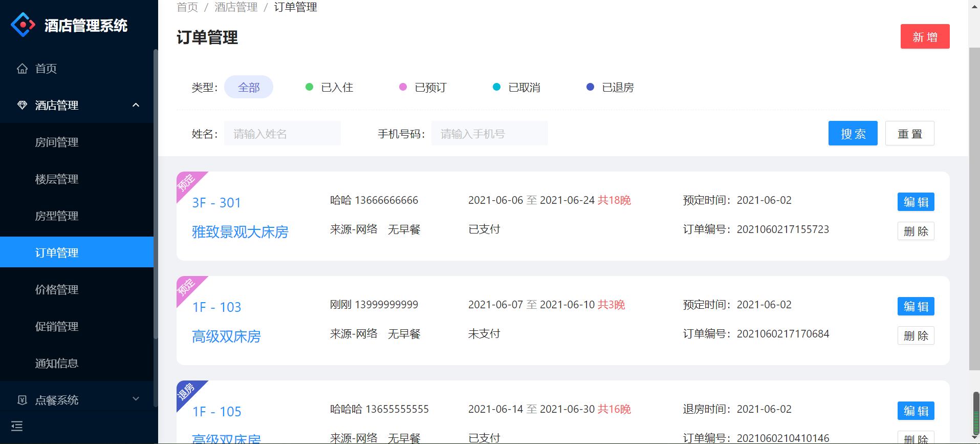Select the 全部 type filter

pos(249,88)
